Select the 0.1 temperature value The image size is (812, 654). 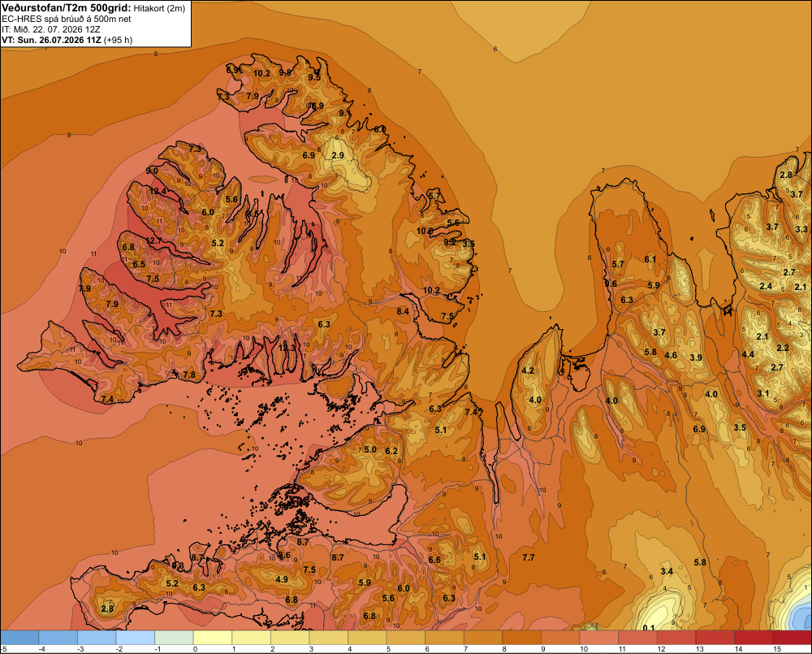point(648,628)
